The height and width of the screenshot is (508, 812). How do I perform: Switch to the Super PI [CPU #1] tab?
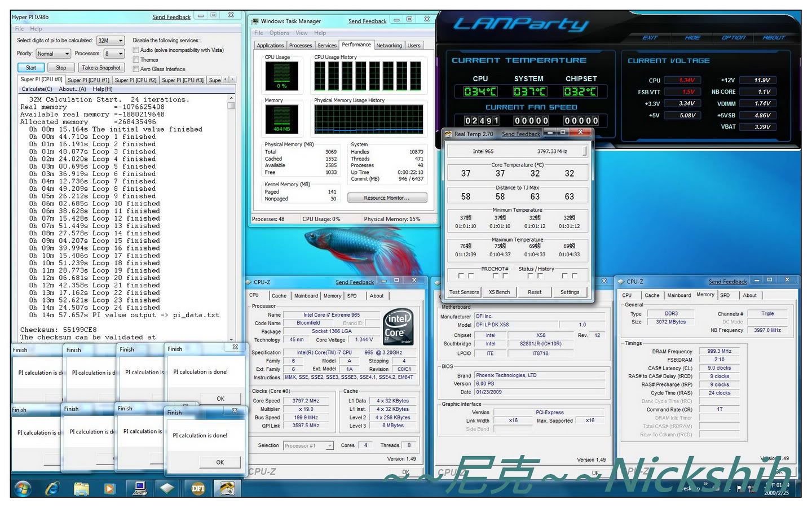point(89,80)
